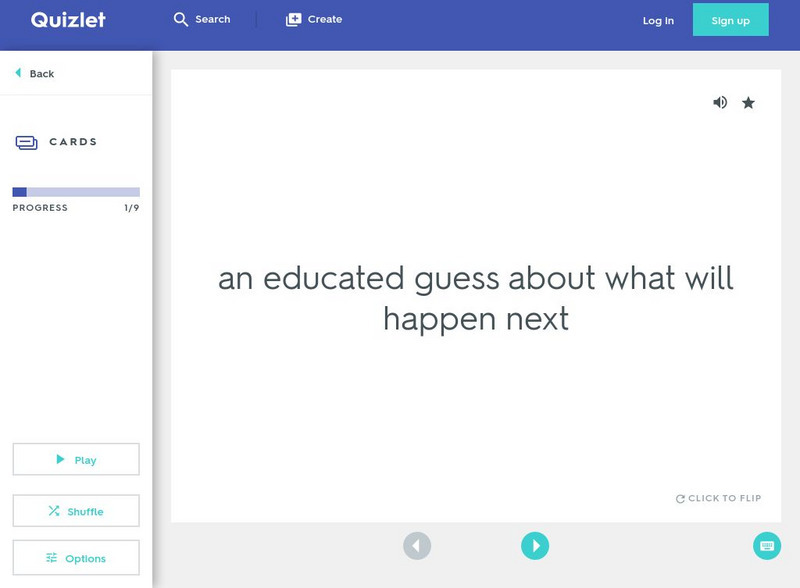Start autoplay with the Play button
The height and width of the screenshot is (588, 800).
click(76, 459)
